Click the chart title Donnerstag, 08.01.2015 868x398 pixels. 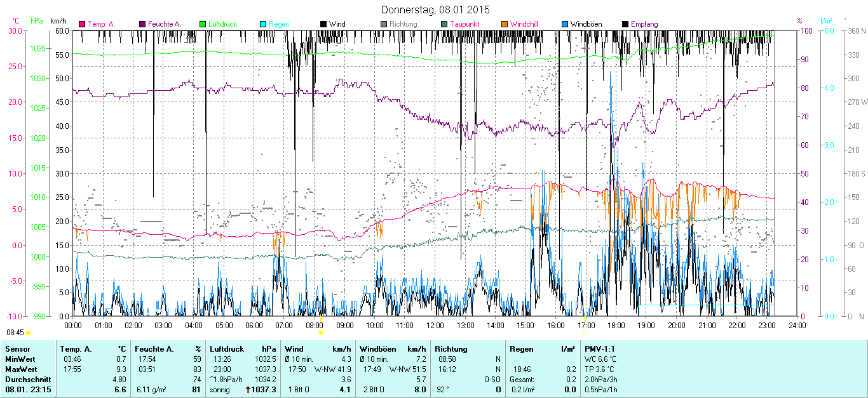pyautogui.click(x=435, y=10)
